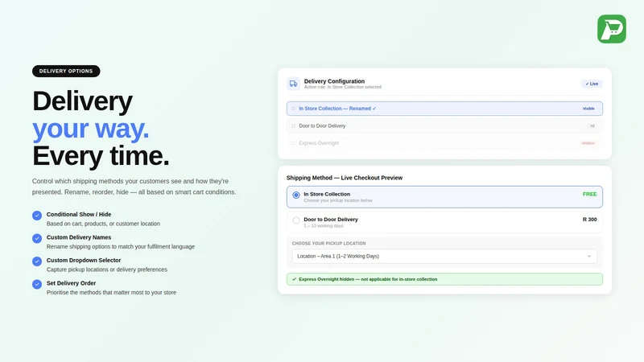Click checkmark icon beside Custom Dropdown Selector
The image size is (644, 362).
37,261
